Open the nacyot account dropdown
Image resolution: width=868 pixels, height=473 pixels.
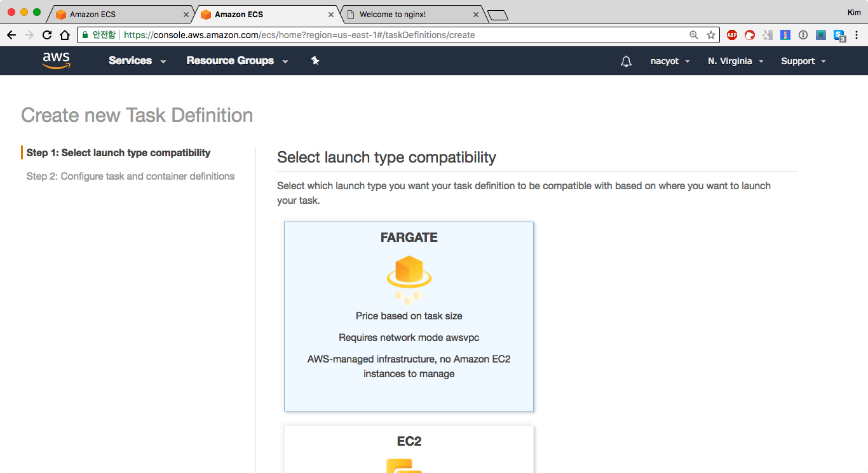[670, 62]
